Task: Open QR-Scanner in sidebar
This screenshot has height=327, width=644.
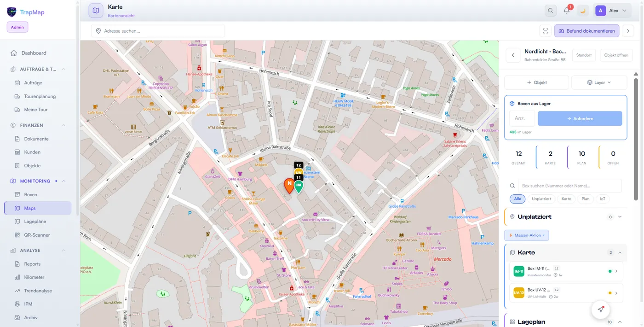Action: (x=37, y=235)
